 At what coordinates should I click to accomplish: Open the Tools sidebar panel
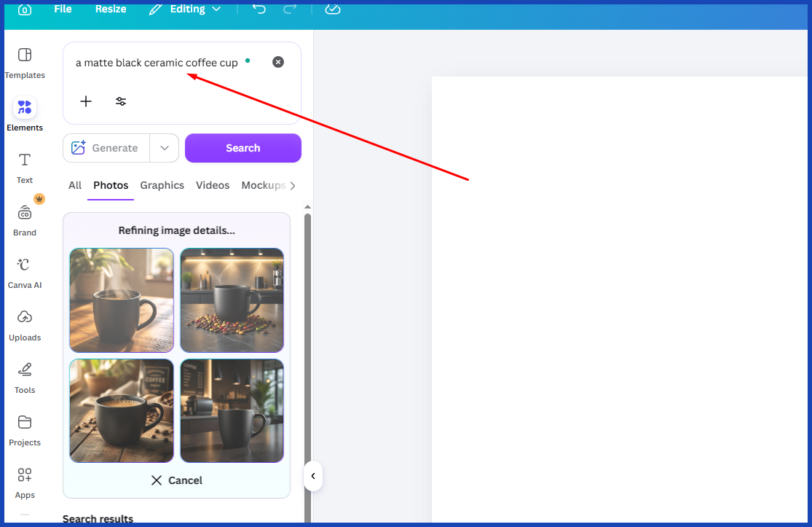(25, 378)
